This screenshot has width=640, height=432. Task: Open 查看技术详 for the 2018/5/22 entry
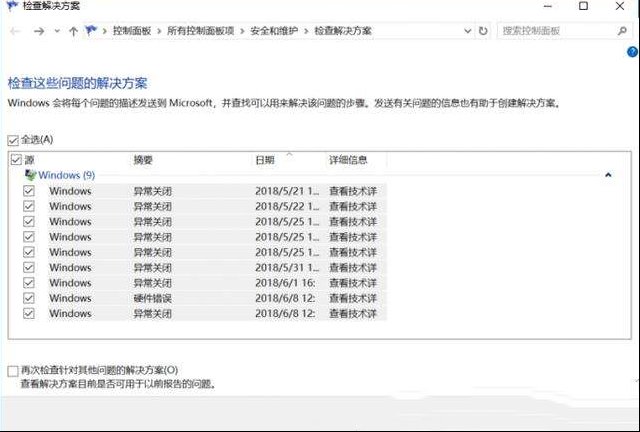(353, 206)
